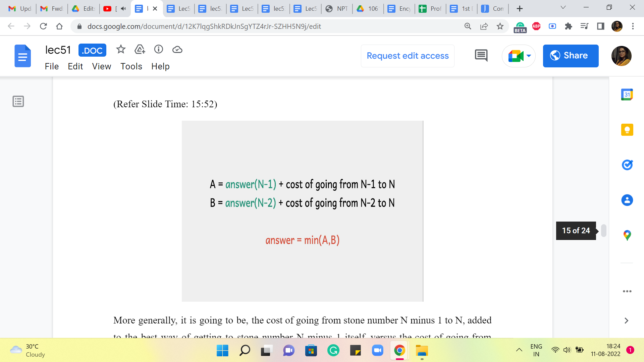Check the cloud saved status icon
Viewport: 644px width, 362px height.
[177, 50]
